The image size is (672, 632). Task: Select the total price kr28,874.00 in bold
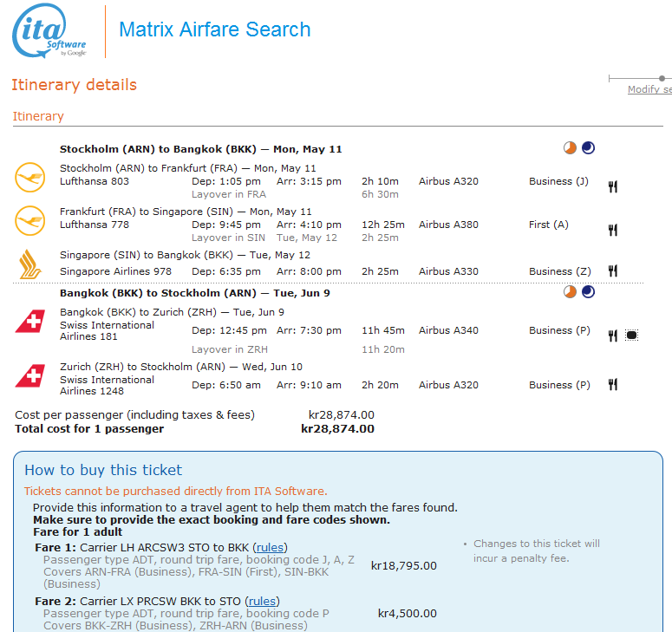(x=337, y=429)
